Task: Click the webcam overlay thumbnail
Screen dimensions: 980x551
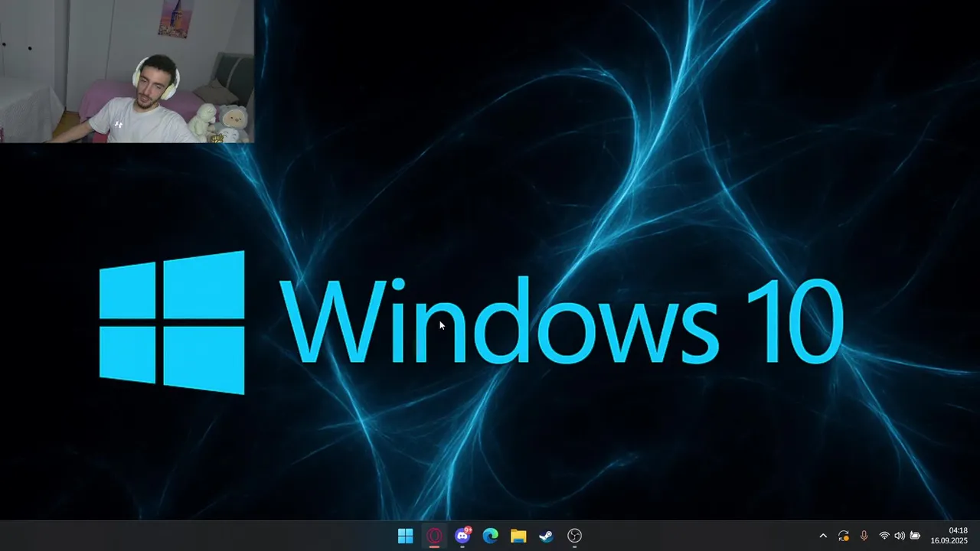Action: pos(127,71)
